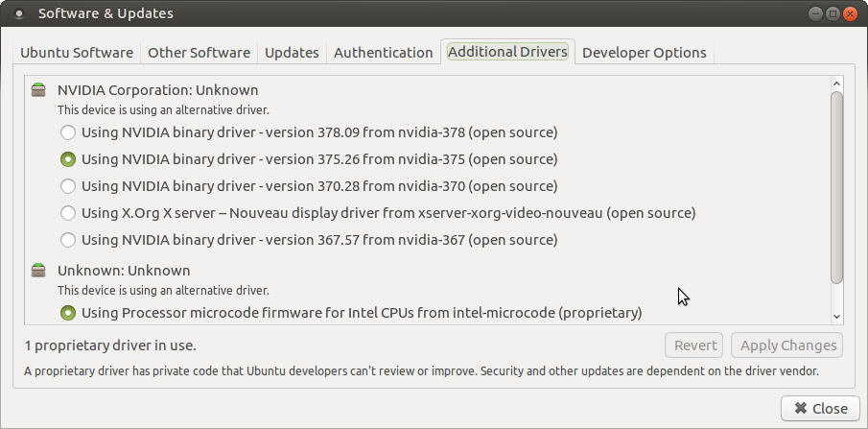Switch to Developer Options tab
Image resolution: width=868 pixels, height=429 pixels.
(x=645, y=53)
